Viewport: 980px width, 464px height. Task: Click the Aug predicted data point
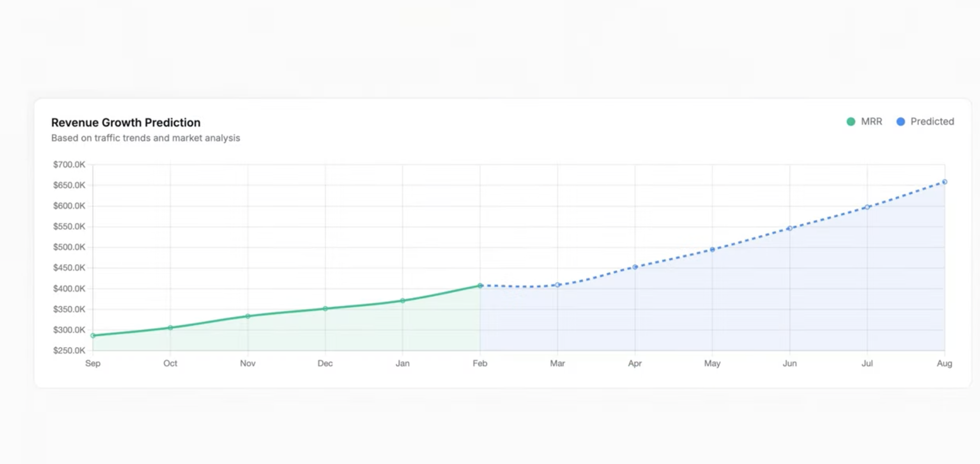click(x=945, y=182)
